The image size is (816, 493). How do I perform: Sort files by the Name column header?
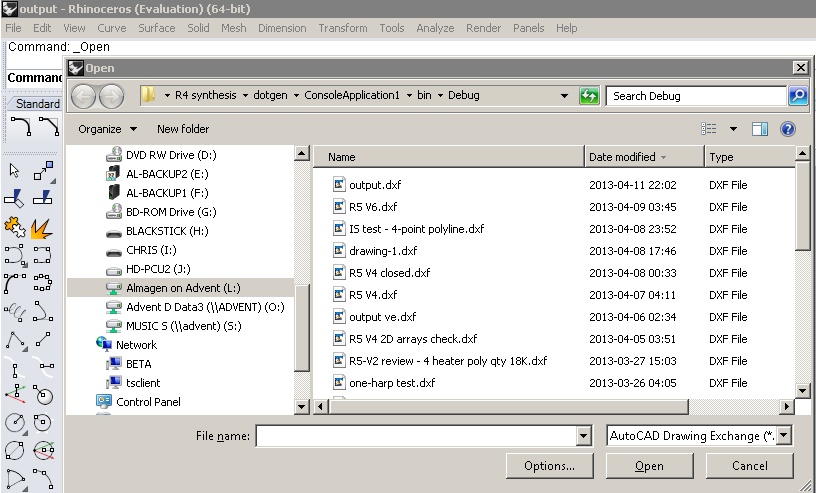pos(449,157)
